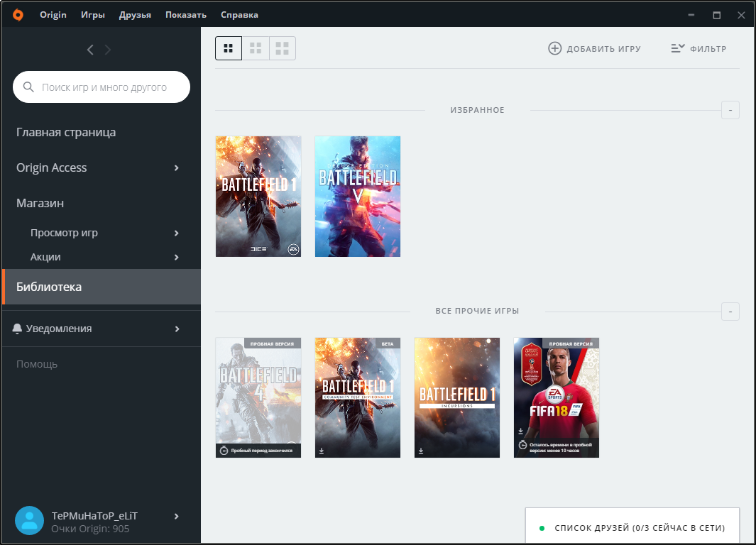Open Battlefield 1 in favorites
Viewport: 756px width, 545px height.
(258, 197)
